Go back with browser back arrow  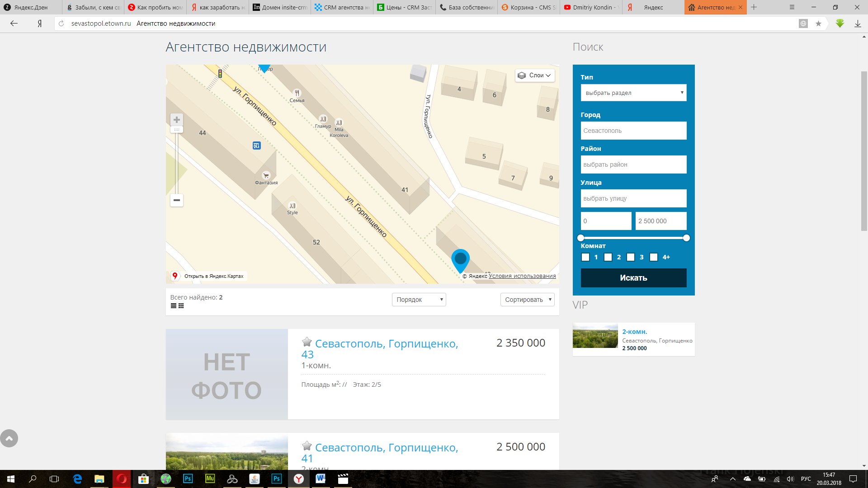[14, 23]
